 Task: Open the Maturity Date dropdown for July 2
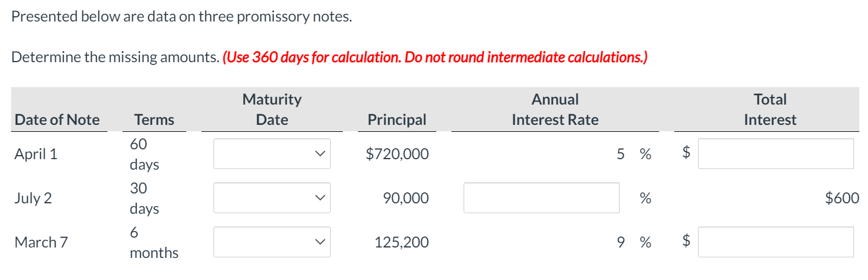272,198
